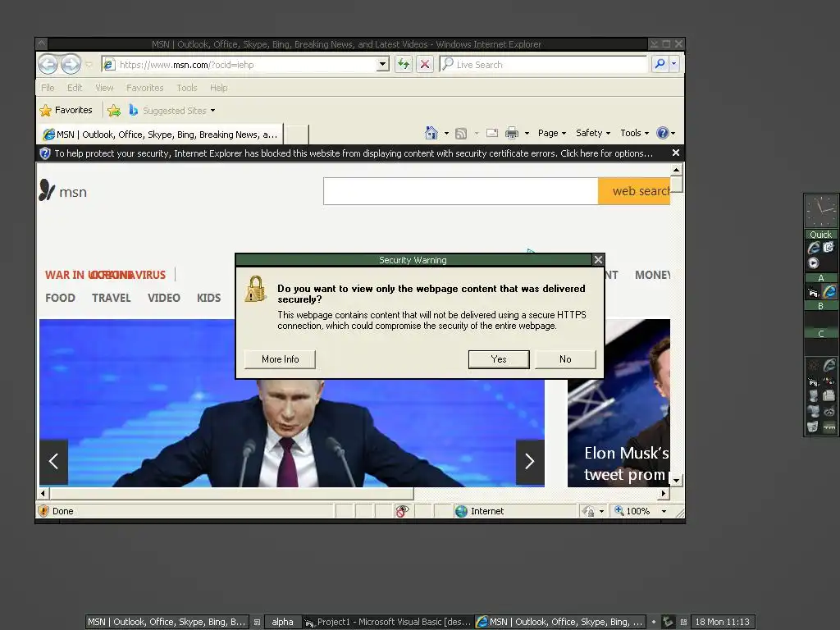Click the shield icon left of Done in status bar

click(44, 511)
